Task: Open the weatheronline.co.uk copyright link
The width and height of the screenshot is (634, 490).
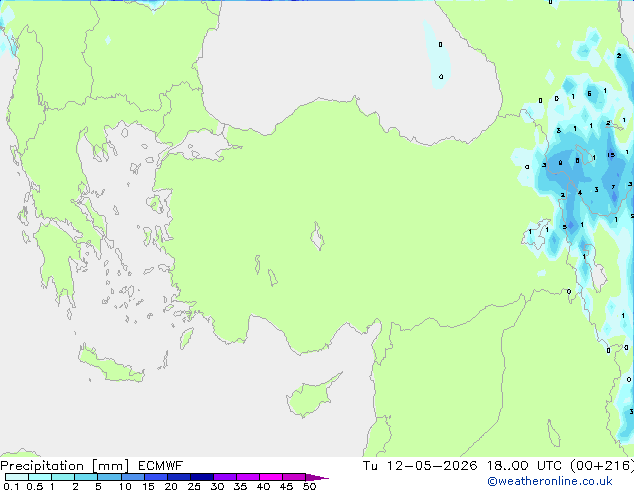Action: point(550,481)
